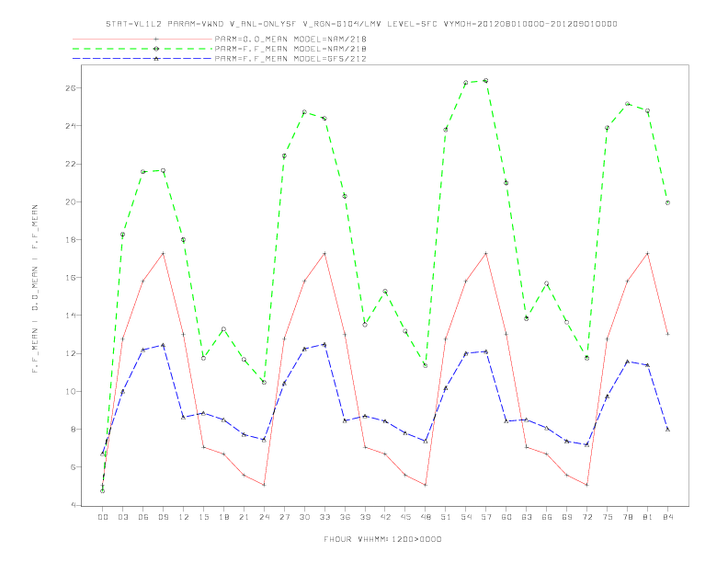Click the x-axis tick label 42
This screenshot has width=728, height=563.
385,517
